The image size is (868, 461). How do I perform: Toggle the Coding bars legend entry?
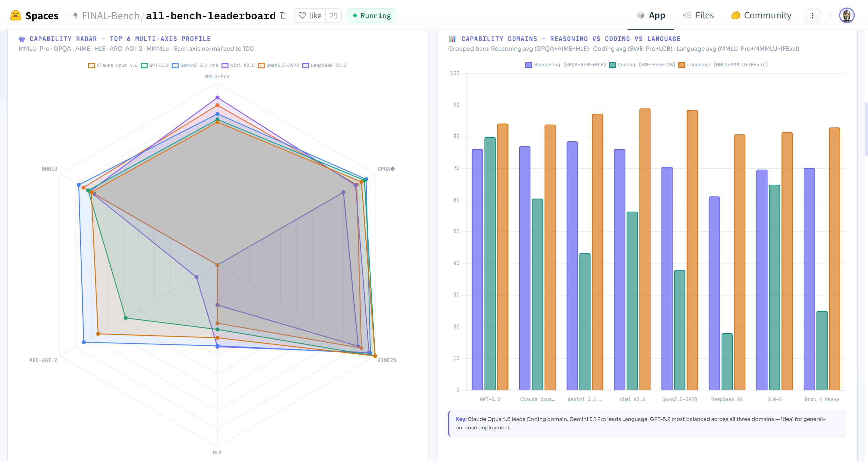point(642,65)
